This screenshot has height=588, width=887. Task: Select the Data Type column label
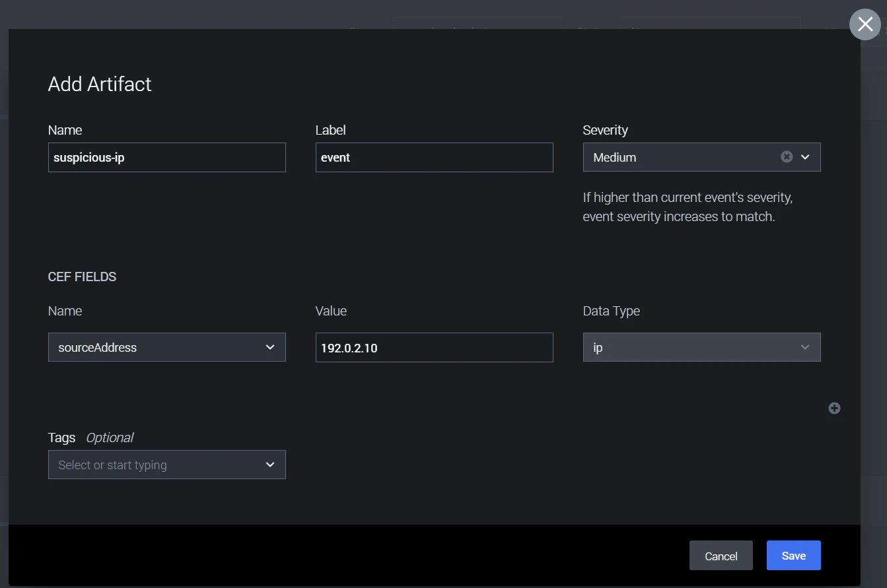point(612,311)
